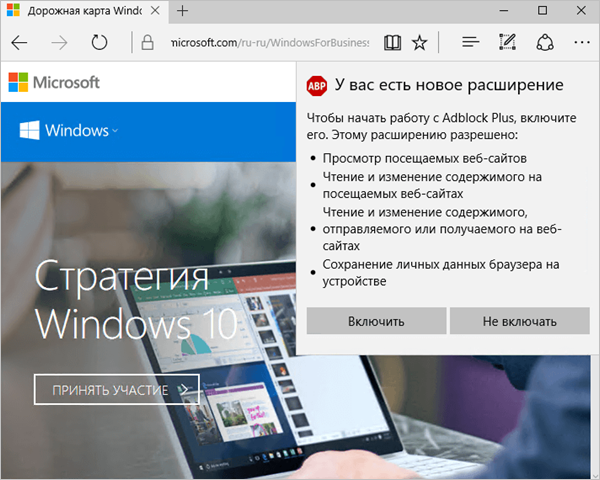Click the Стратегия Windows 10 headline
This screenshot has width=600, height=480.
coord(137,299)
